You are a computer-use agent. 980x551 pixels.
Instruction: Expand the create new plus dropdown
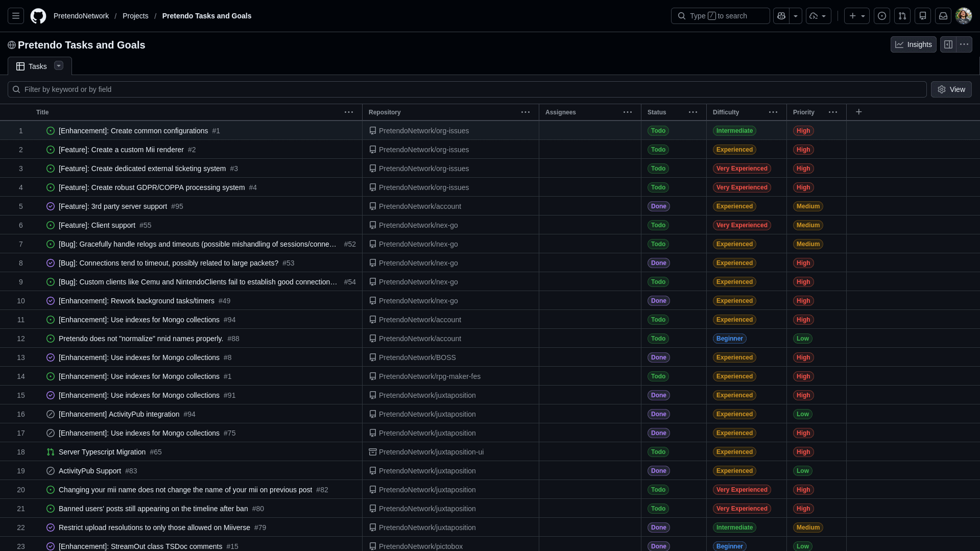(857, 16)
